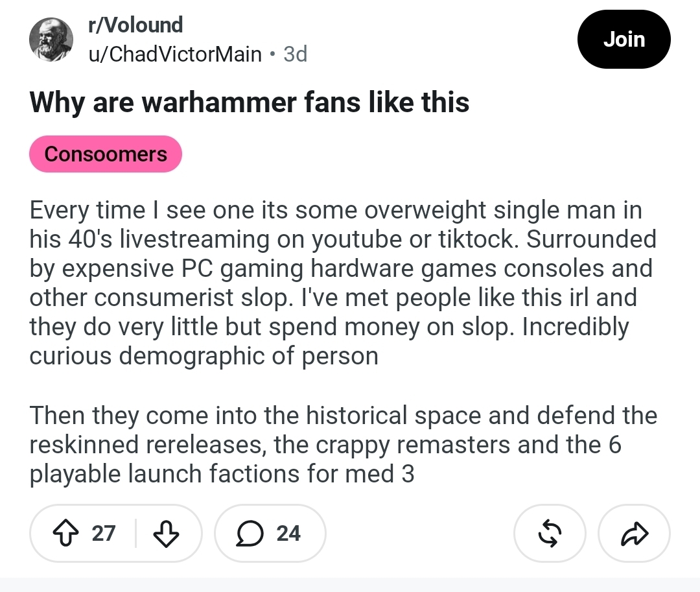
Task: Tap the gray strip below the post
Action: click(350, 585)
